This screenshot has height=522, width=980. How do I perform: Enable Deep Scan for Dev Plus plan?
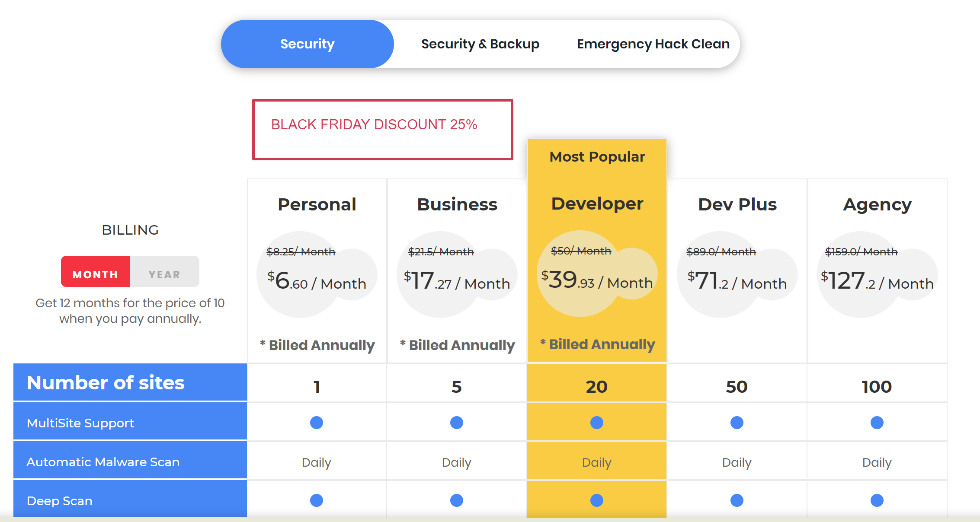[737, 500]
